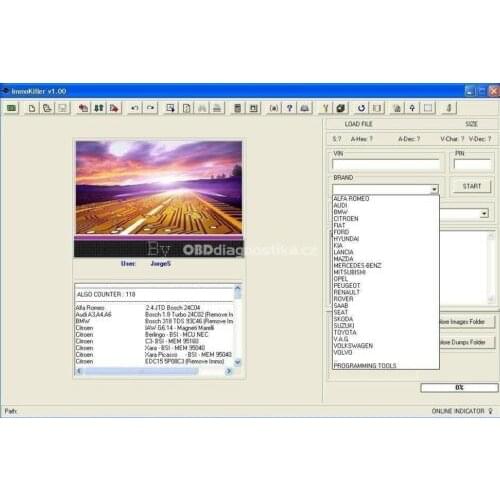Click the ALGO COUNTER : 118 header
This screenshot has height=500, width=500.
106,294
